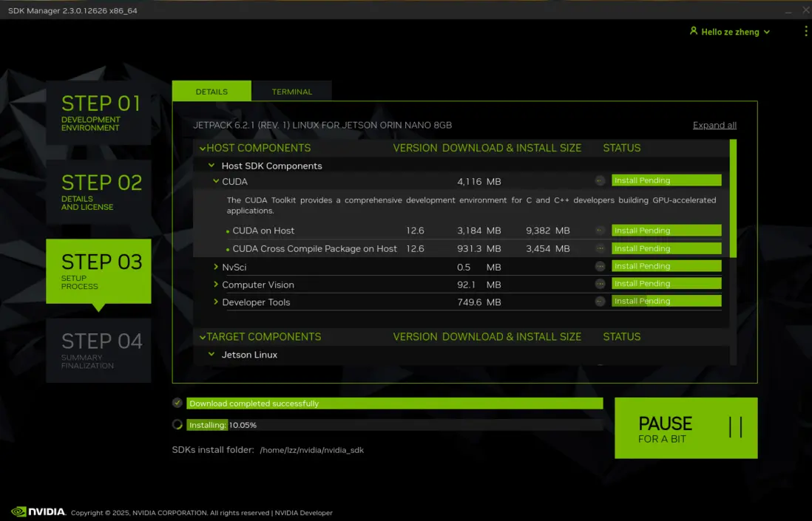The image size is (812, 521).
Task: Select STEP 04 Summary Finalization
Action: 98,350
